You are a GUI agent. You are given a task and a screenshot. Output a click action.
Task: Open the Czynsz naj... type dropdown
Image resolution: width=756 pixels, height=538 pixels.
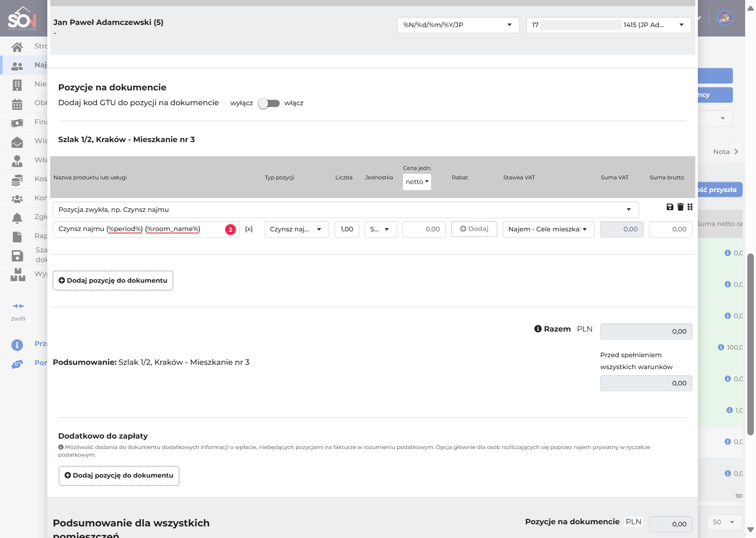coord(296,229)
